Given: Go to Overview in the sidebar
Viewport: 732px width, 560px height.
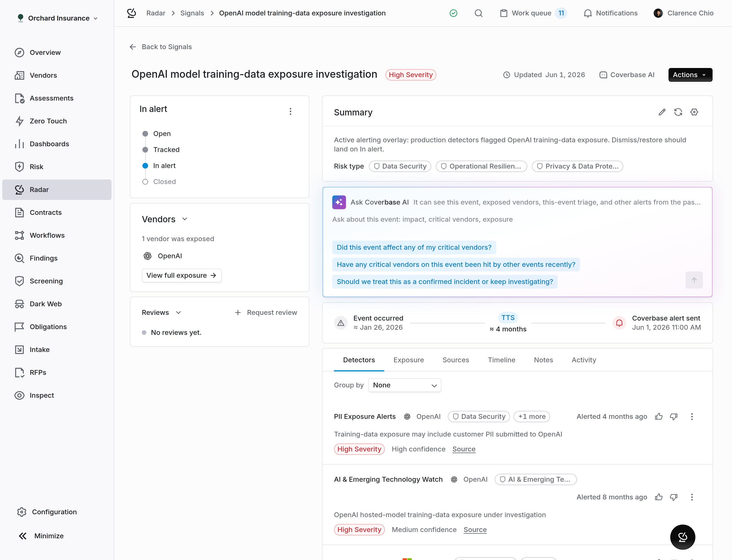Looking at the screenshot, I should click(57, 52).
